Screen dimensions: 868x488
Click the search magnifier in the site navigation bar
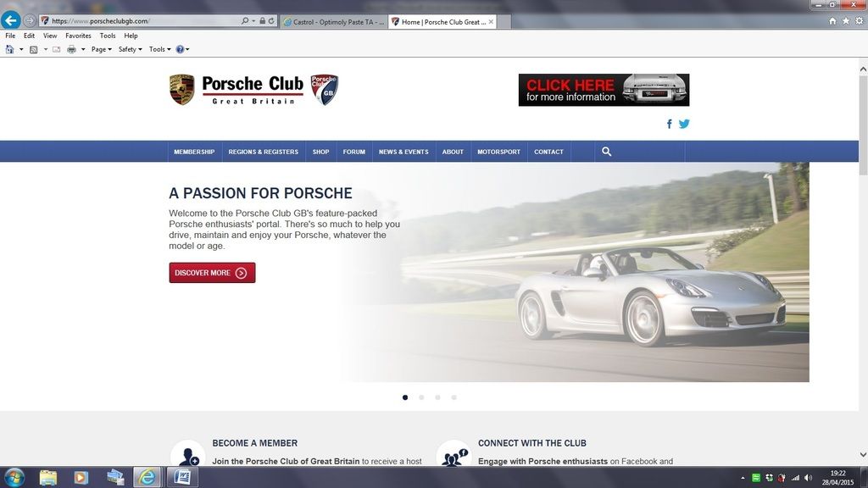pos(607,152)
